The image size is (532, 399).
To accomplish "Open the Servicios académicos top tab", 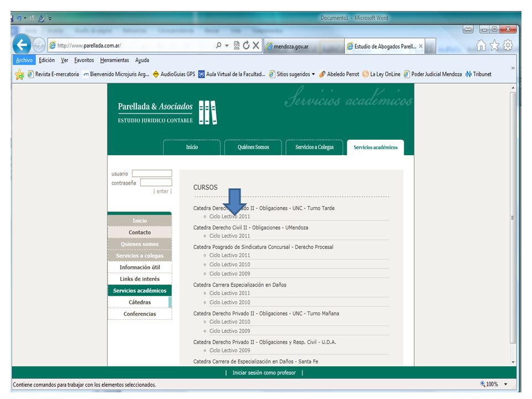I will [x=375, y=147].
